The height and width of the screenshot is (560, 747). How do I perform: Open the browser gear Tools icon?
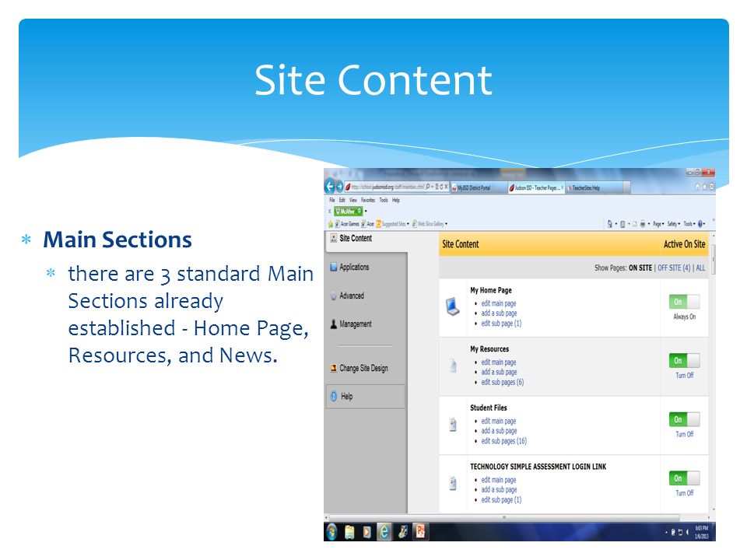[712, 187]
